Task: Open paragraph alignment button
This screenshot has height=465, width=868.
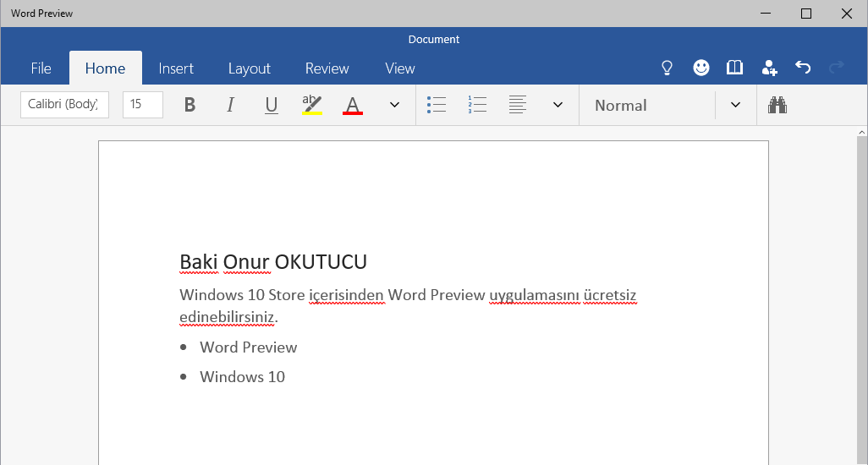Action: pos(518,105)
